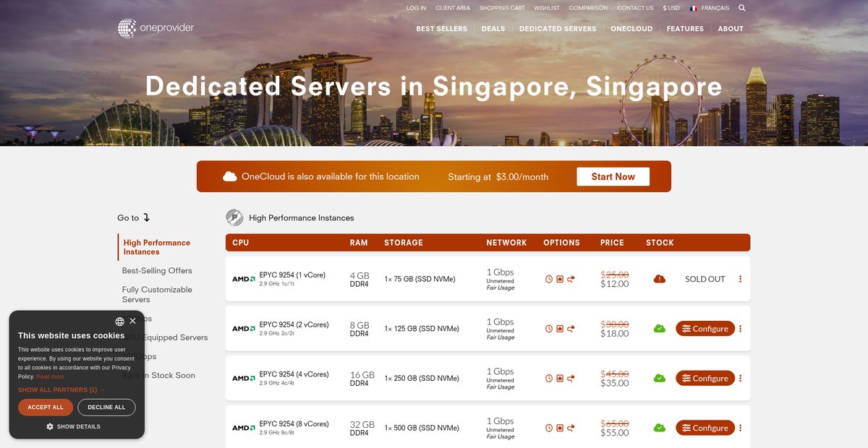Click the square option icon in 8 GB row

point(560,329)
